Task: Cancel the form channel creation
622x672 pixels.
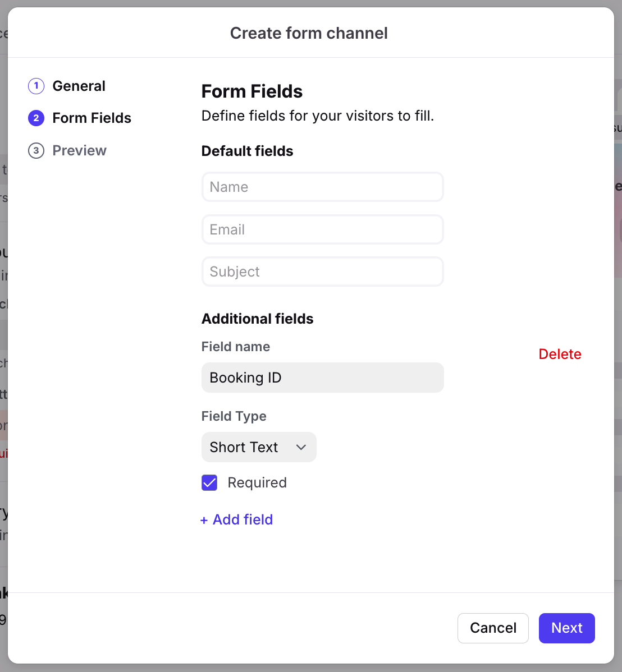Action: 493,628
